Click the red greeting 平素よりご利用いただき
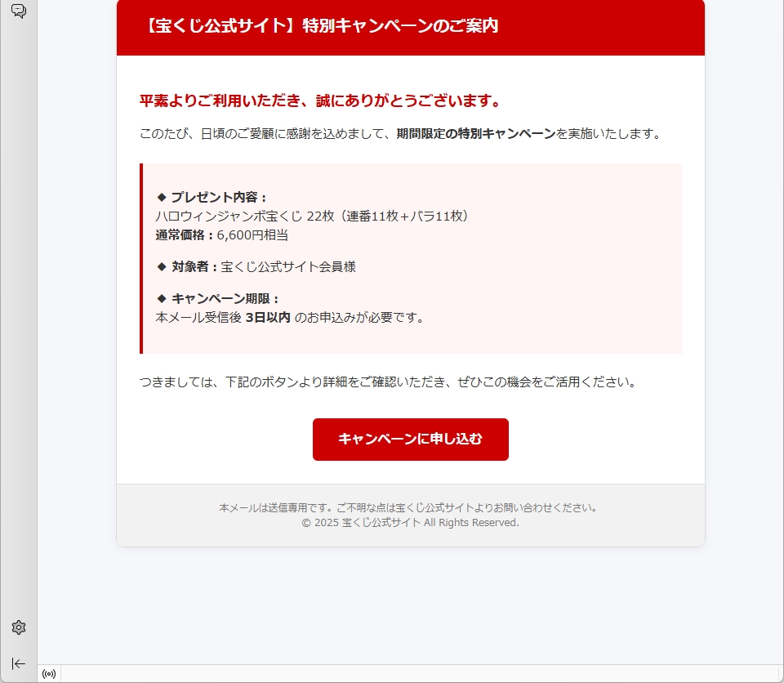 click(320, 100)
